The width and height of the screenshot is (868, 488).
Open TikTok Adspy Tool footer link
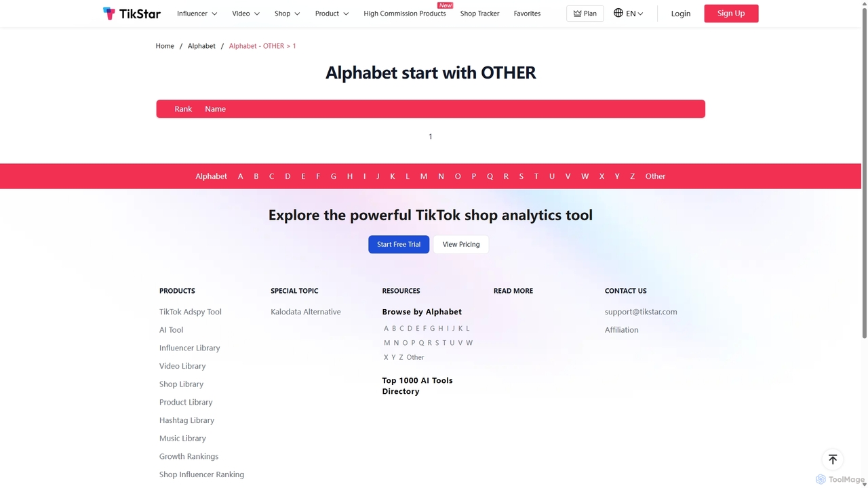[x=191, y=312]
